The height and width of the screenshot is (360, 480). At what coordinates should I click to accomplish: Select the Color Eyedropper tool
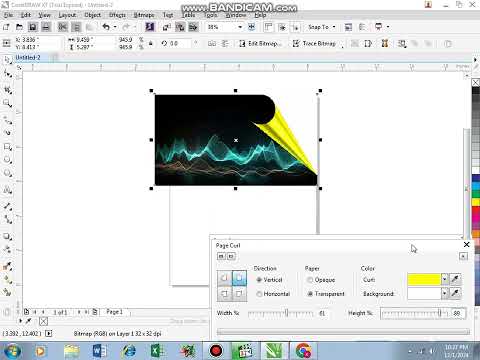7,266
